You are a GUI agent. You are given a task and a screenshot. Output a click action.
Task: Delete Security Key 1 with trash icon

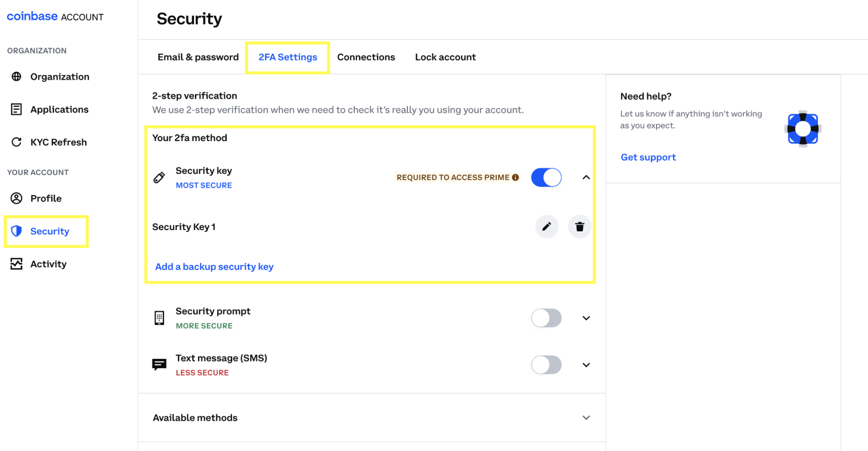[580, 227]
